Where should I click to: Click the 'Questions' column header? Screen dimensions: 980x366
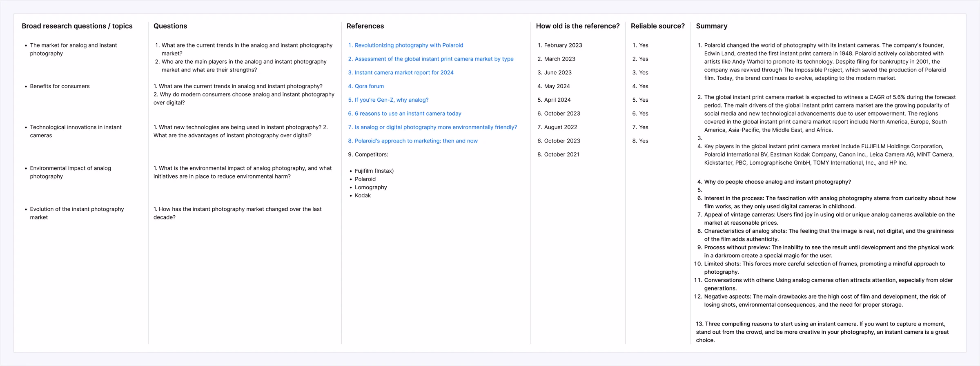[x=170, y=26]
